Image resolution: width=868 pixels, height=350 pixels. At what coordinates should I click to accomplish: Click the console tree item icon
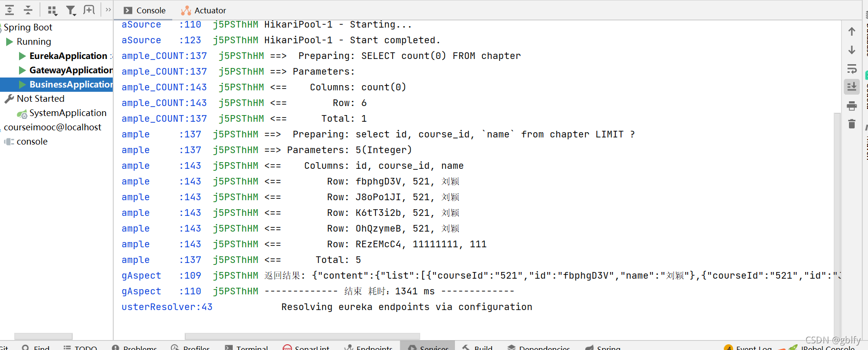9,142
